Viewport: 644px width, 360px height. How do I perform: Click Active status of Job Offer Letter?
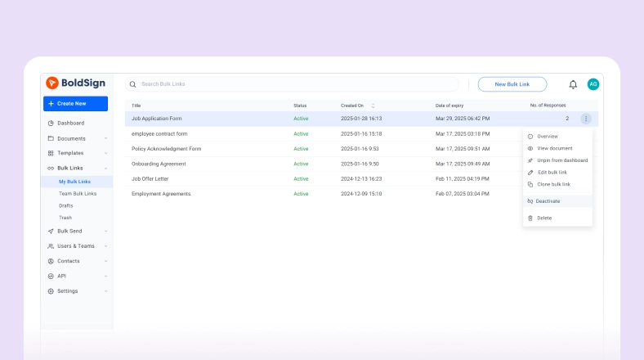pos(301,178)
